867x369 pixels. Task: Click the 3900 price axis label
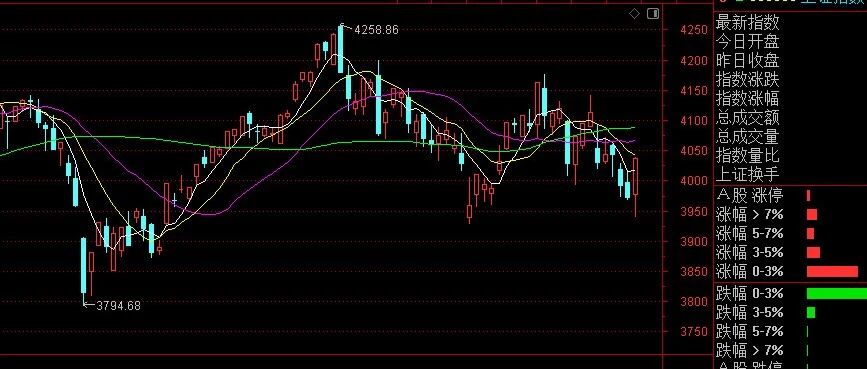coord(695,241)
